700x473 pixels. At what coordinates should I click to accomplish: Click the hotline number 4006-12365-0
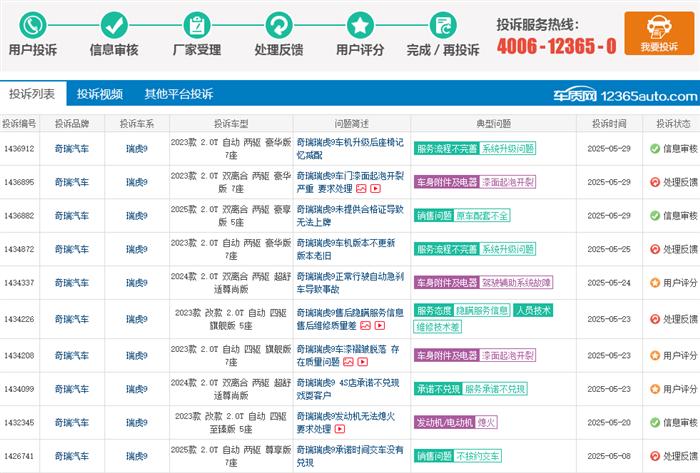point(556,46)
